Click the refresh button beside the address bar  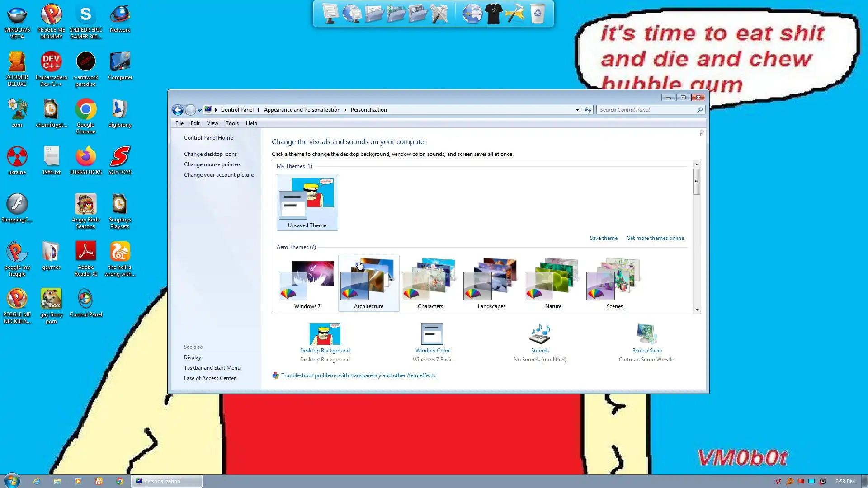[x=588, y=110]
